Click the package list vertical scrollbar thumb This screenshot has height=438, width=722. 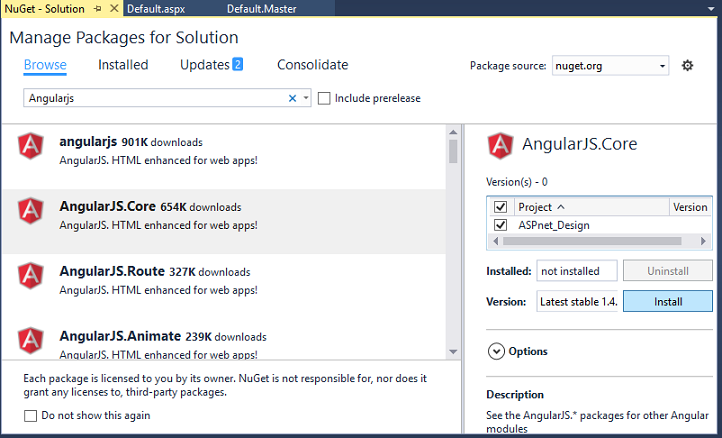tap(453, 151)
